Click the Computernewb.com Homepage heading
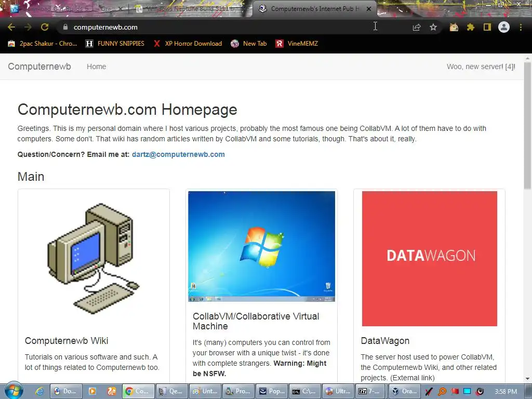The height and width of the screenshot is (399, 532). point(127,110)
